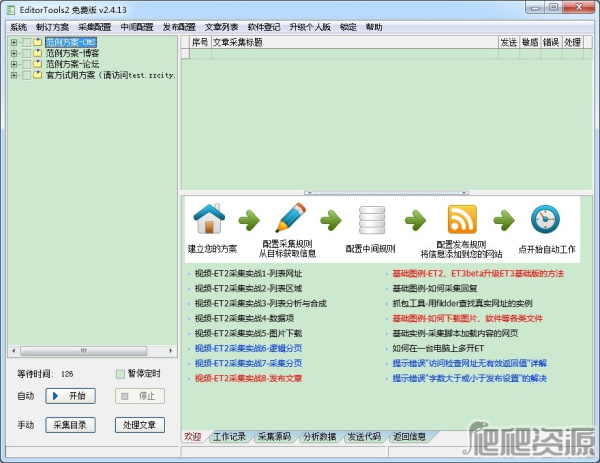Image resolution: width=600 pixels, height=463 pixels.
Task: Open the 软件登记 menu
Action: [x=264, y=27]
